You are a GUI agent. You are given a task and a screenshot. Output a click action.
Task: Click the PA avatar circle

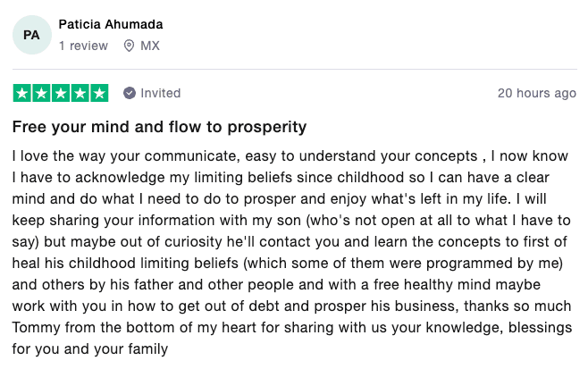point(32,35)
